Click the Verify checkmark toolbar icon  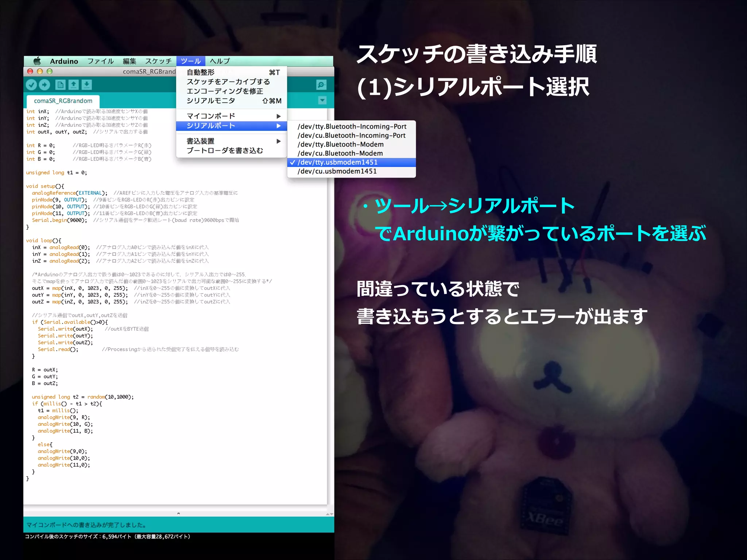(x=32, y=85)
